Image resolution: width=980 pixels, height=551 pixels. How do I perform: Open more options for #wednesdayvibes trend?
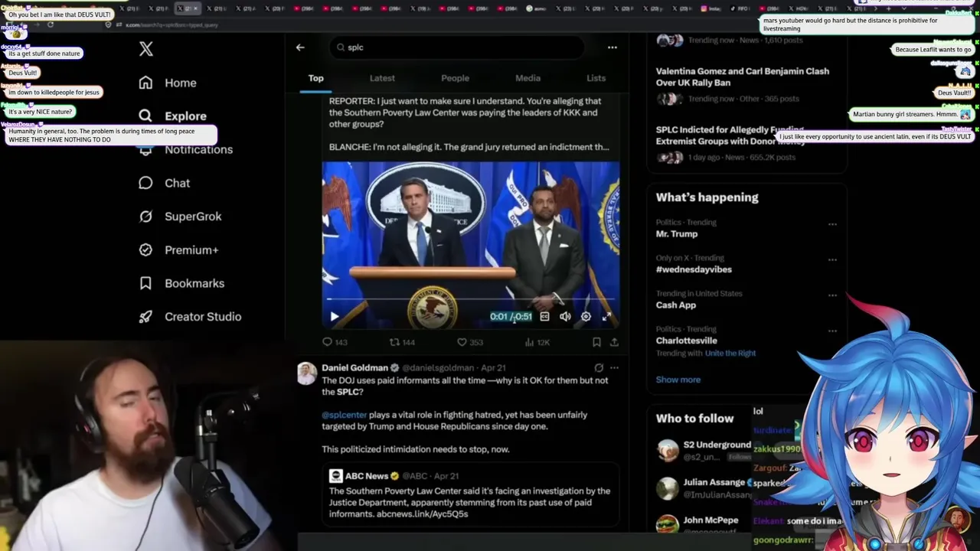click(832, 259)
